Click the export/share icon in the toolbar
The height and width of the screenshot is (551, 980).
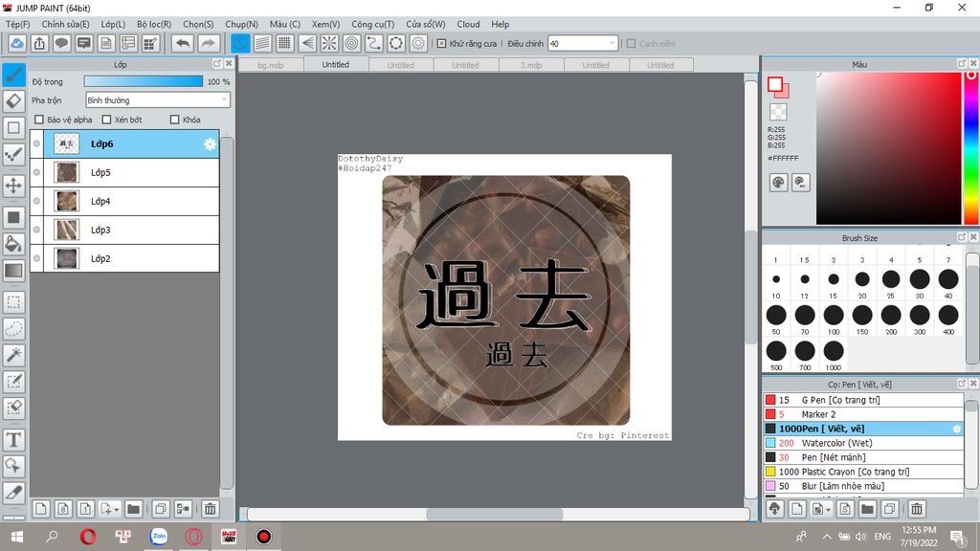click(x=39, y=43)
